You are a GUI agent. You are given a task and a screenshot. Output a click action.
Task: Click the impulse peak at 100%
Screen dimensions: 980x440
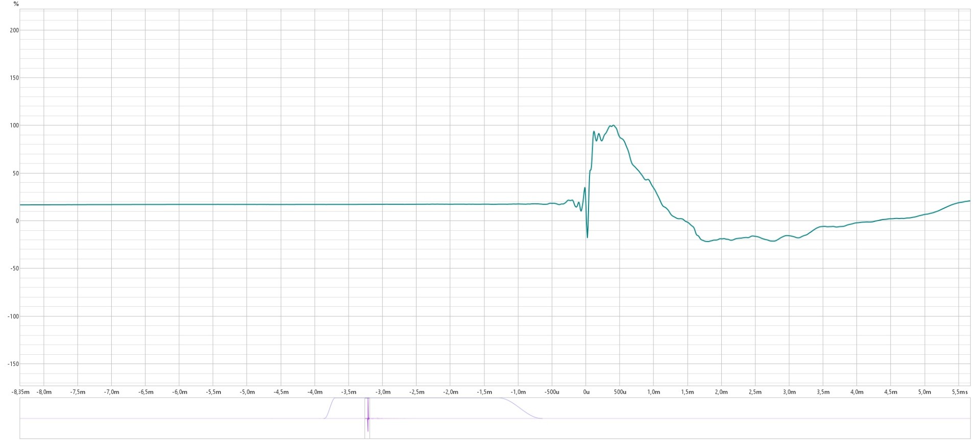612,126
